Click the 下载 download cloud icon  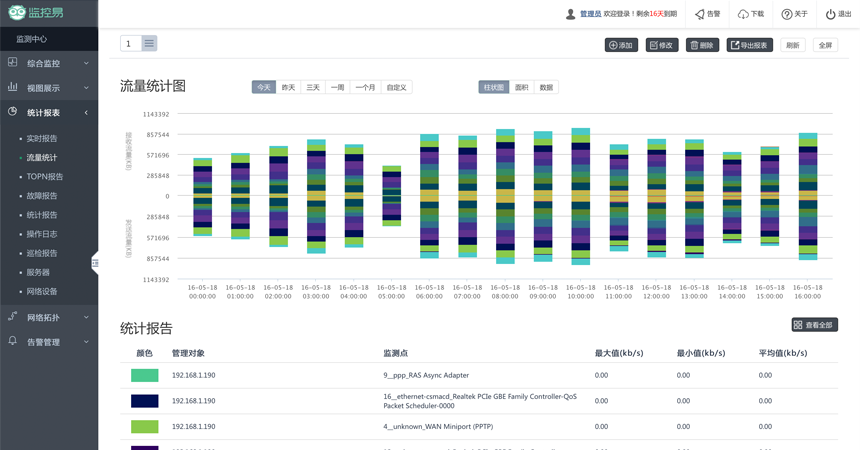tap(743, 14)
